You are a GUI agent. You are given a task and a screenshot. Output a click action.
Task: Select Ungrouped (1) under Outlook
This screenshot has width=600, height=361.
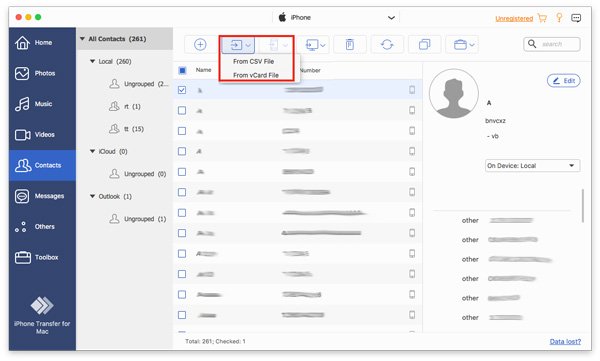click(138, 219)
